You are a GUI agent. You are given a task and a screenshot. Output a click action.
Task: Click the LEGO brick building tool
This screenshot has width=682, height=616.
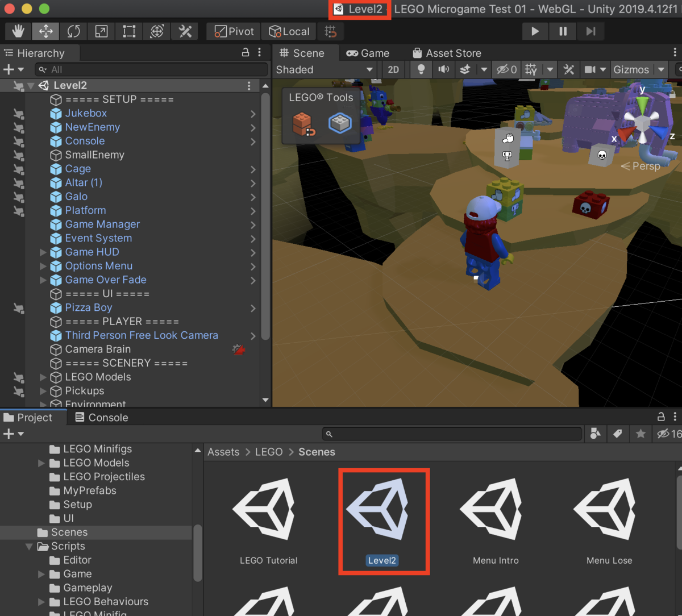point(303,123)
